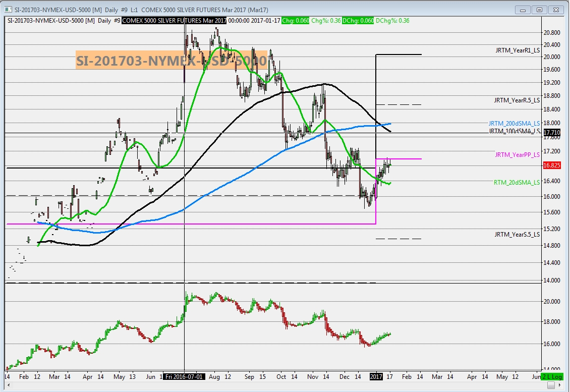Click the 'DChg%: 0.36' value in header
The image size is (570, 392).
(392, 20)
